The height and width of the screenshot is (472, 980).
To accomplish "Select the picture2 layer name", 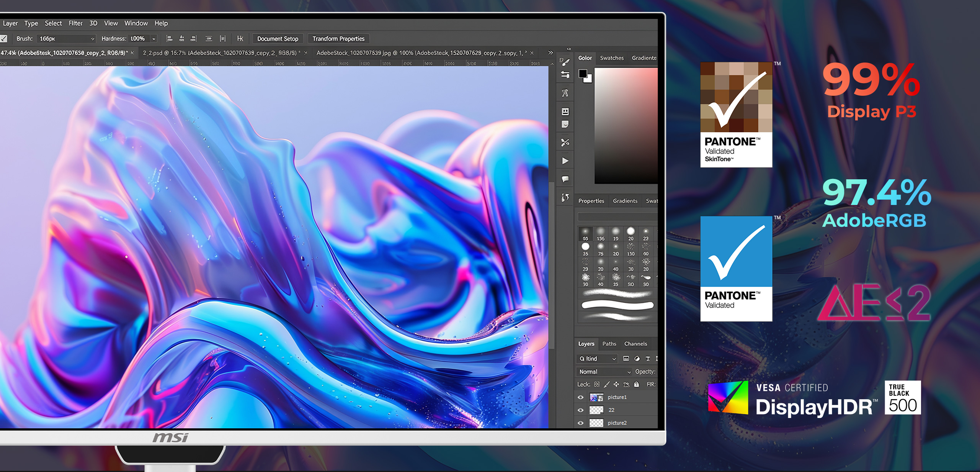I will 617,423.
